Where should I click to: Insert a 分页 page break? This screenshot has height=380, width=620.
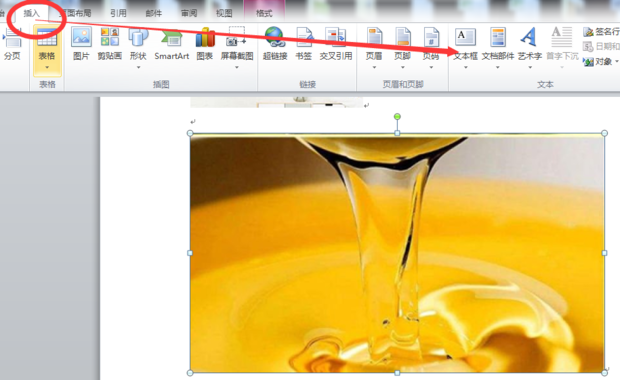12,44
